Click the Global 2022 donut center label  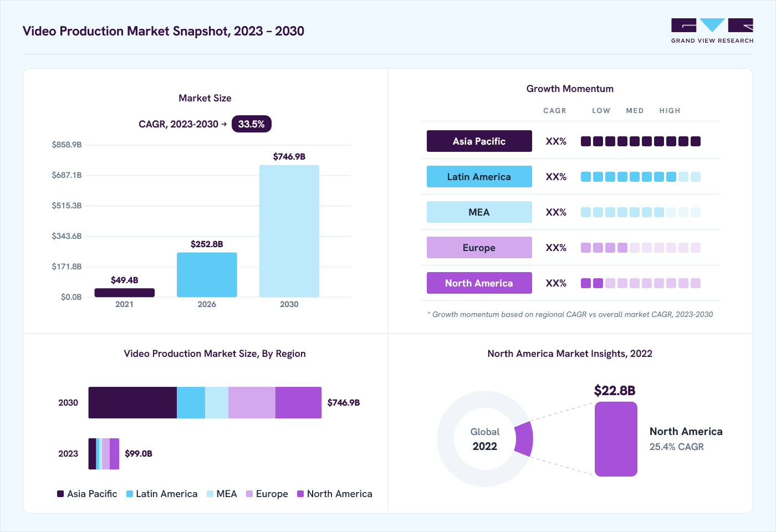[485, 439]
